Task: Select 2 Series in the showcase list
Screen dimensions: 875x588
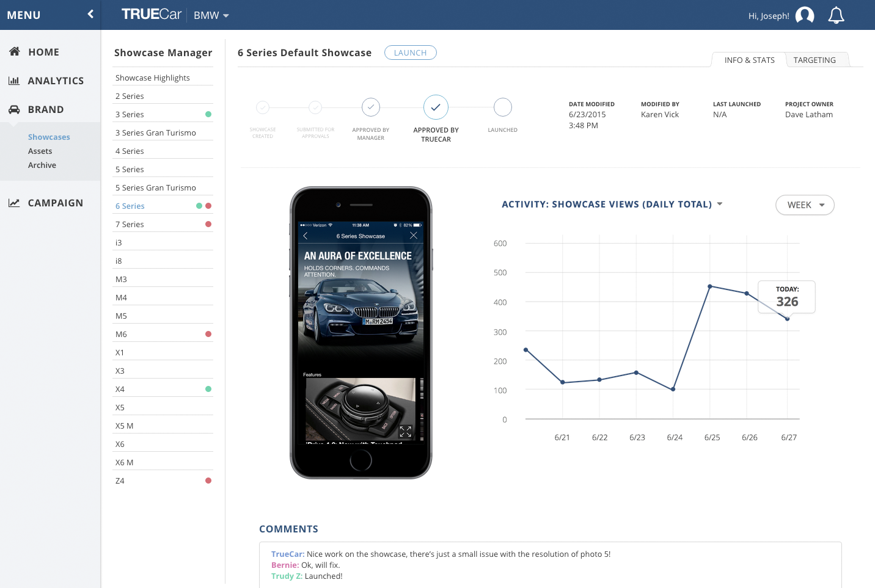Action: click(164, 96)
